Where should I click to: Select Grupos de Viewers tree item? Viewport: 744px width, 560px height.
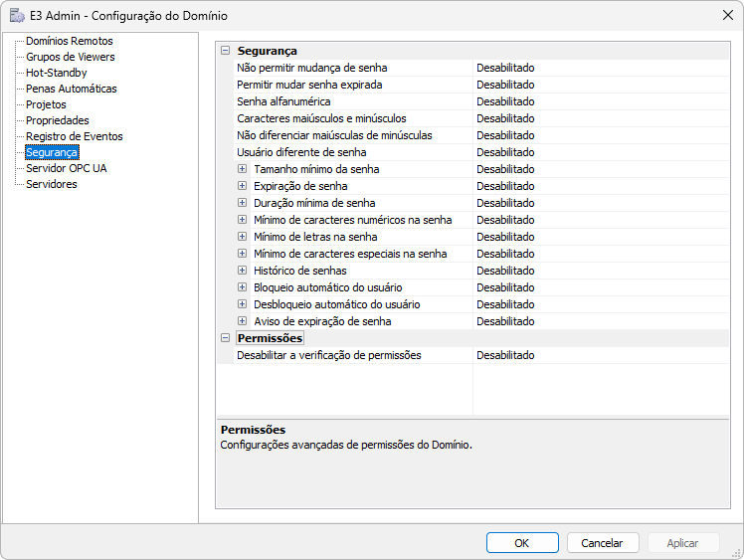pos(70,57)
